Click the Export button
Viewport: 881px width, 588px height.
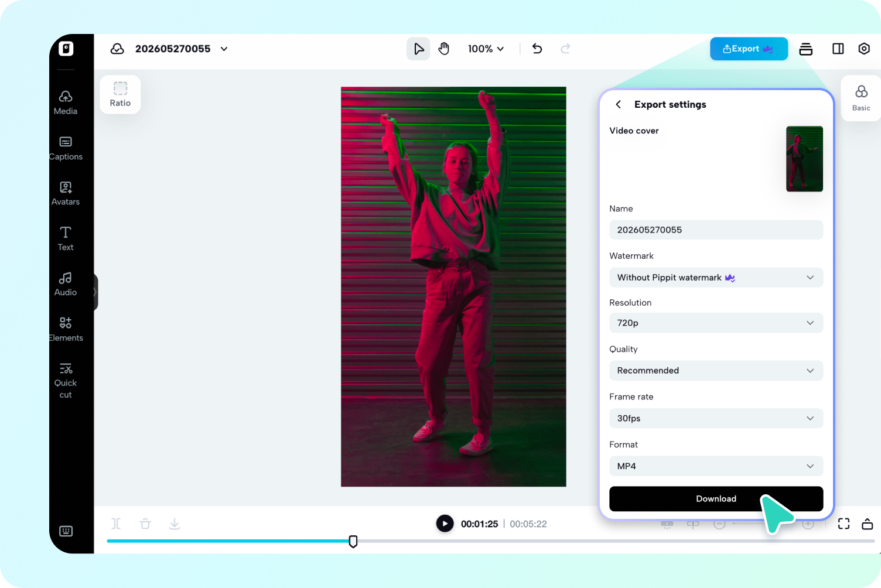pos(749,49)
